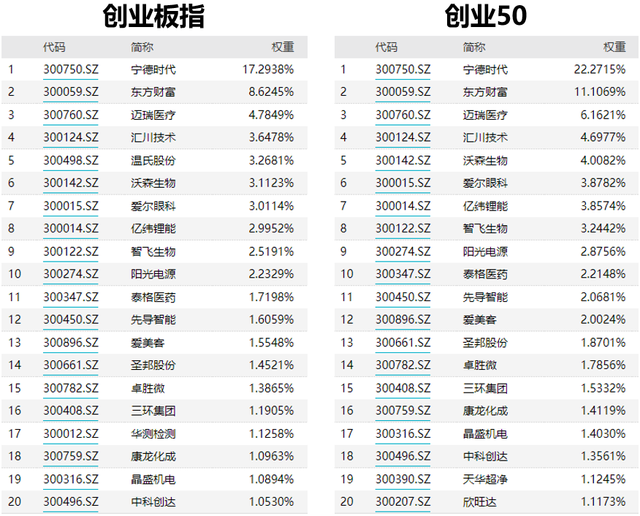Click the weight cell 3.2681%
The width and height of the screenshot is (640, 516).
tap(271, 160)
